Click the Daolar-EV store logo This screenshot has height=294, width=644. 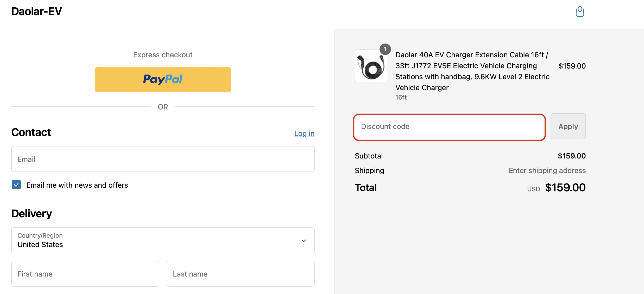point(36,11)
